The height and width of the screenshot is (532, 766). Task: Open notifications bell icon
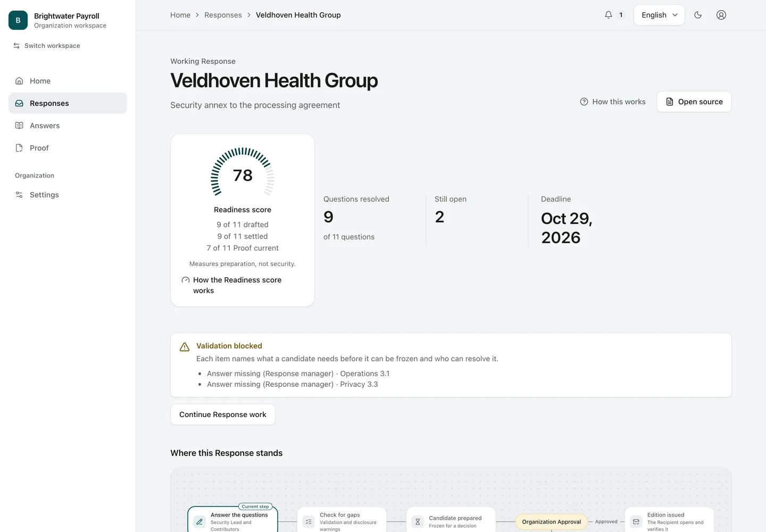point(609,15)
